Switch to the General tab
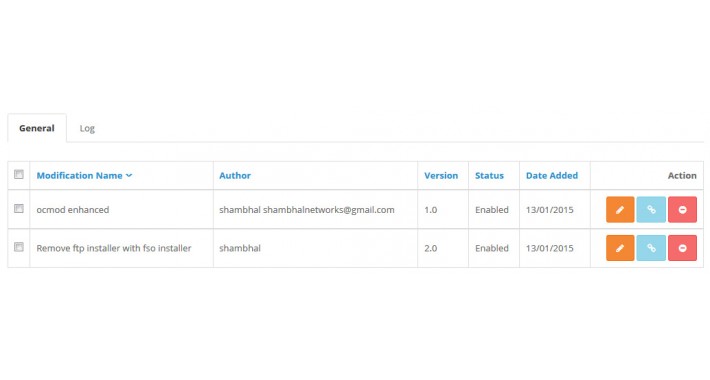Image resolution: width=710 pixels, height=380 pixels. (37, 128)
